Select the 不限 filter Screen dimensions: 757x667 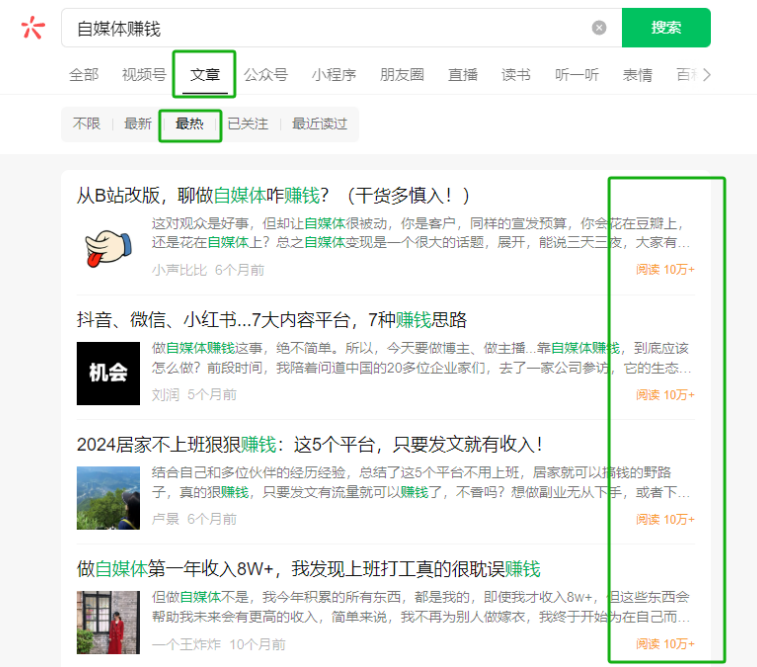(86, 124)
